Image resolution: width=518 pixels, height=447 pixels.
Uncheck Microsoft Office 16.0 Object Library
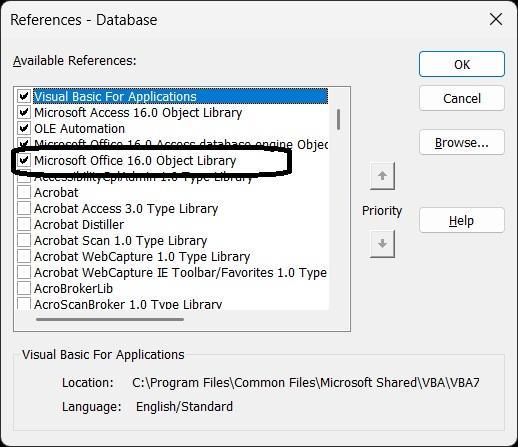pos(24,160)
